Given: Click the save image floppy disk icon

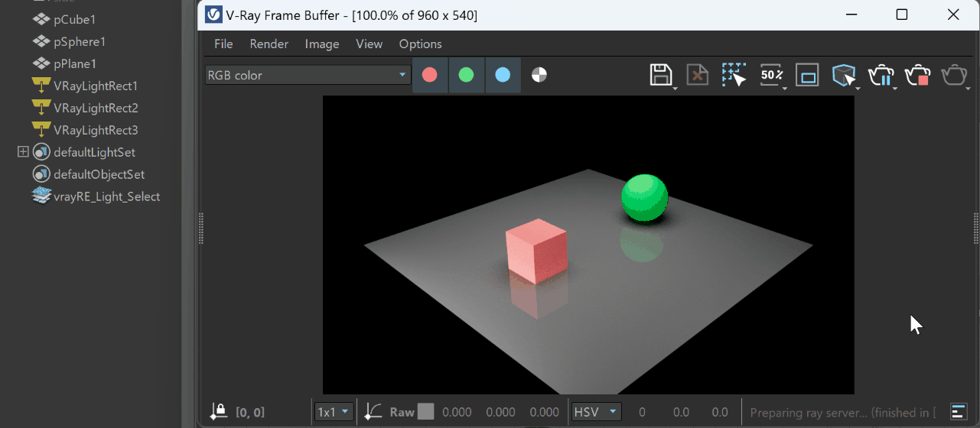Looking at the screenshot, I should click(661, 75).
